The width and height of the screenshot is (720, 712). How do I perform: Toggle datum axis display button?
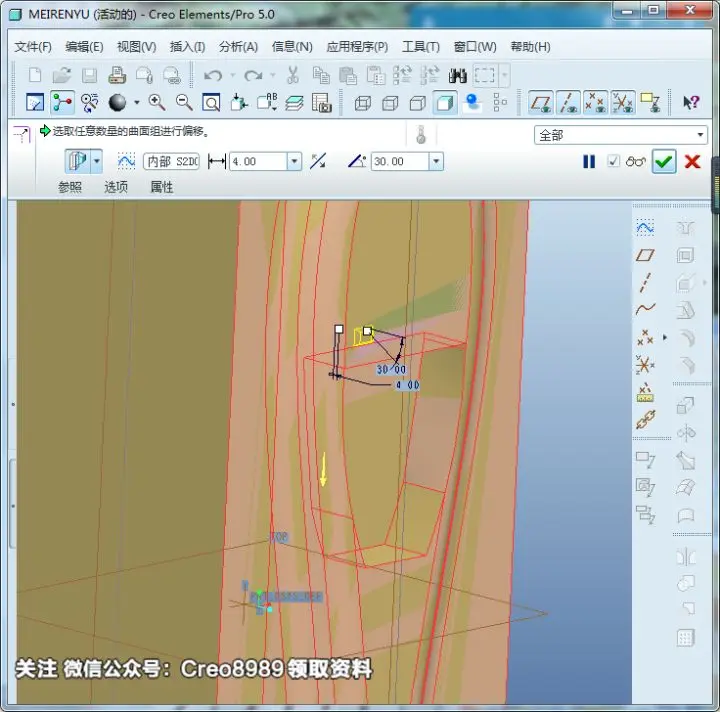(x=568, y=102)
